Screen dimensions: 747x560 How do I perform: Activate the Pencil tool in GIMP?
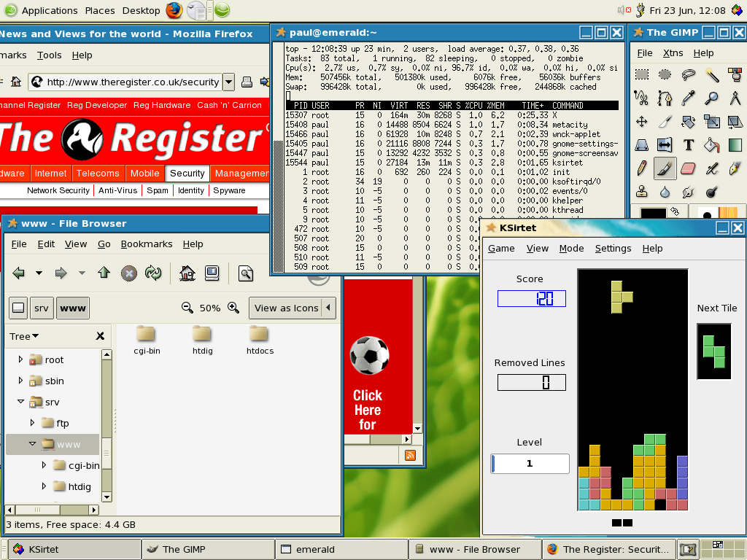(642, 168)
